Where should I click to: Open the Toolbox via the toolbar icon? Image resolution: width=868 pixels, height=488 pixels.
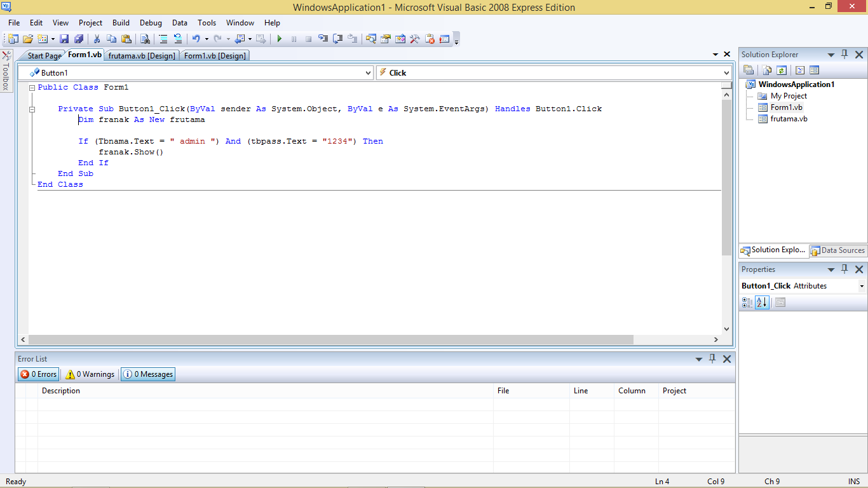coord(415,39)
